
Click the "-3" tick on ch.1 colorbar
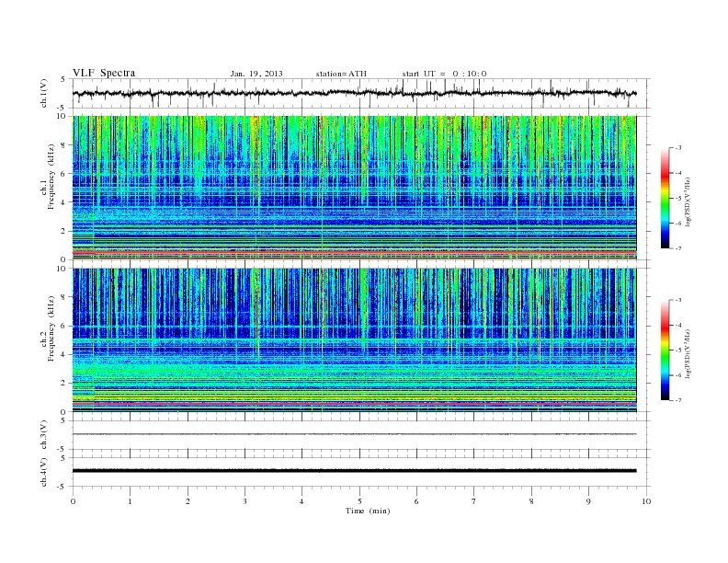click(677, 148)
